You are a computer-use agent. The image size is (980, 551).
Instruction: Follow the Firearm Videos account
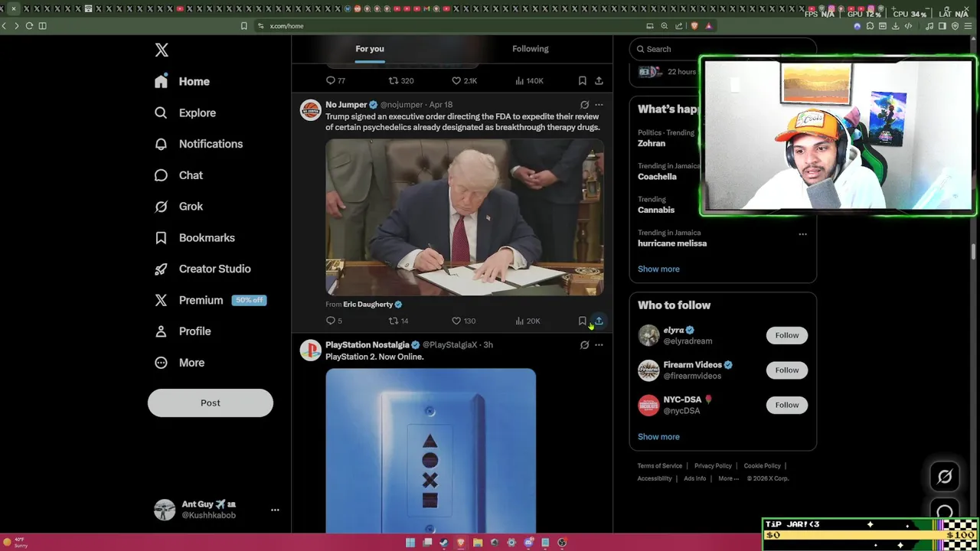click(x=786, y=370)
